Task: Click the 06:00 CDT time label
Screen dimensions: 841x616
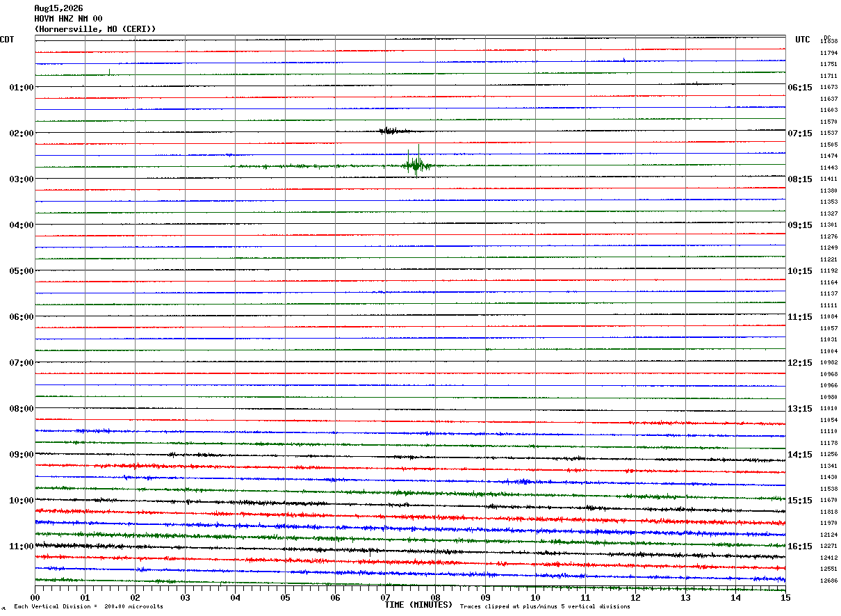Action: 22,317
